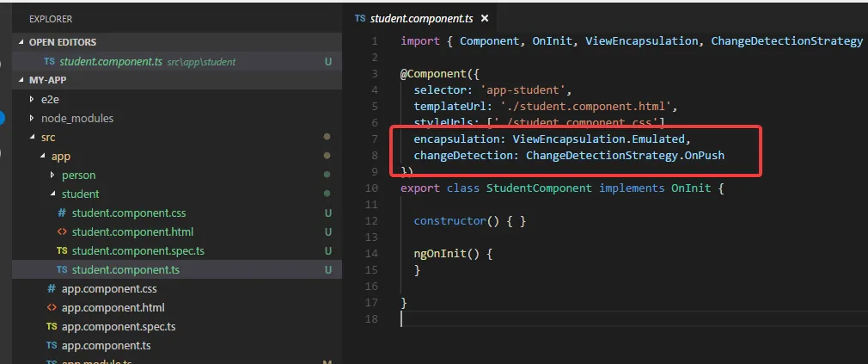The image size is (868, 364).
Task: Collapse the OPEN EDITORS section
Action: click(21, 42)
